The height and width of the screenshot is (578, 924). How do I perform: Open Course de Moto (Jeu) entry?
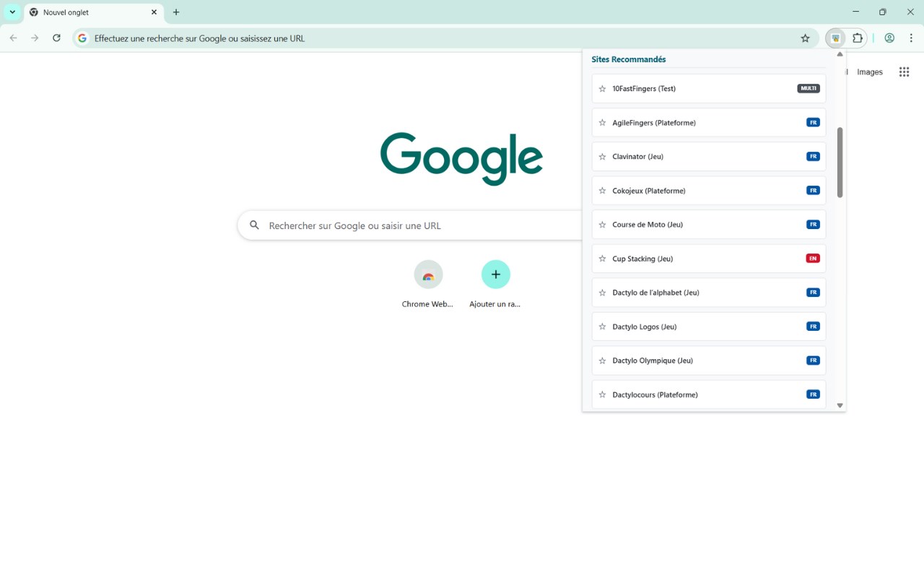pyautogui.click(x=708, y=225)
